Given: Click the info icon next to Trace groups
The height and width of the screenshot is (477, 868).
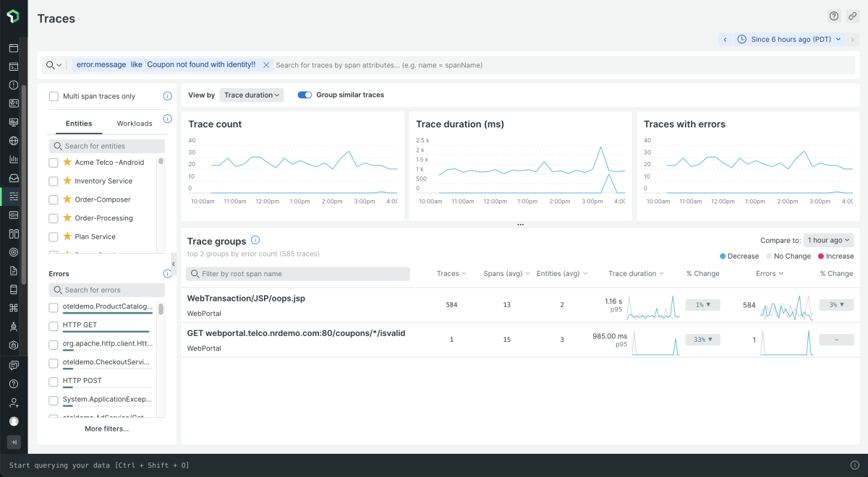Looking at the screenshot, I should (x=255, y=241).
